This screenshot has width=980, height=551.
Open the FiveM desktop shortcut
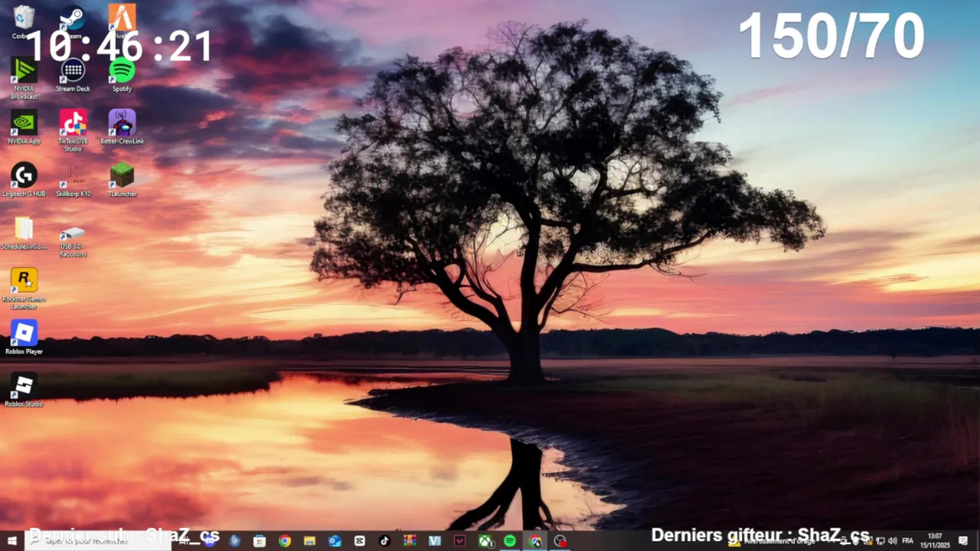point(122,21)
